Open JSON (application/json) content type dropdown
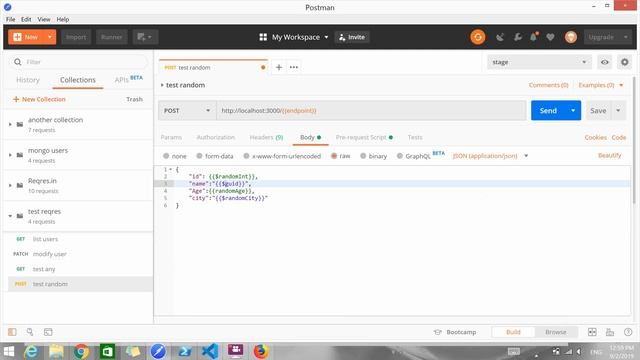 490,156
